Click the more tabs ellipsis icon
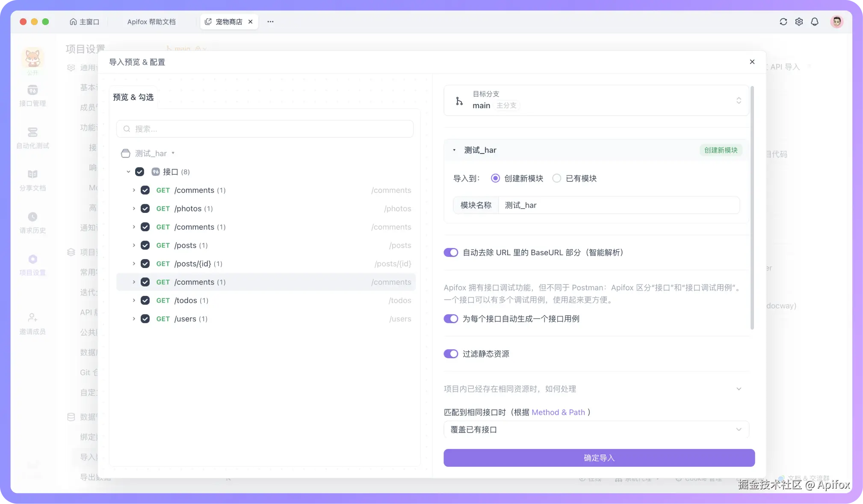Image resolution: width=863 pixels, height=504 pixels. click(x=270, y=22)
